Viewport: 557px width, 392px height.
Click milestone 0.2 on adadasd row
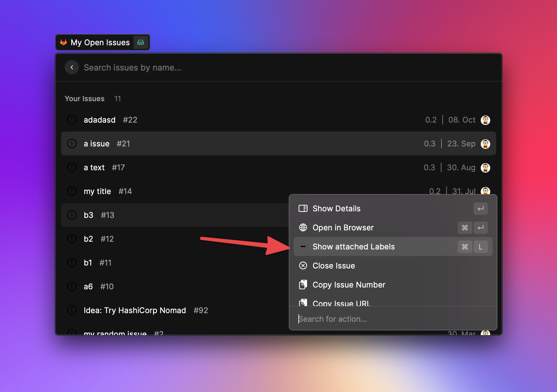pyautogui.click(x=431, y=120)
